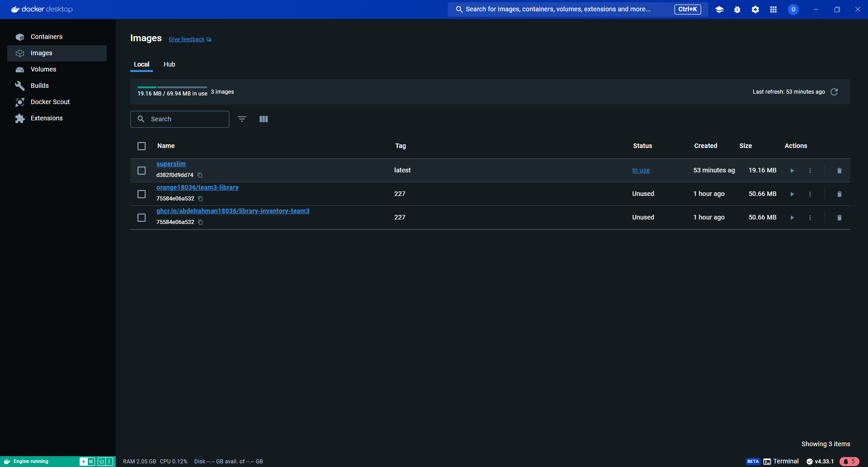
Task: Click the Docker Desktop logo
Action: coord(42,10)
